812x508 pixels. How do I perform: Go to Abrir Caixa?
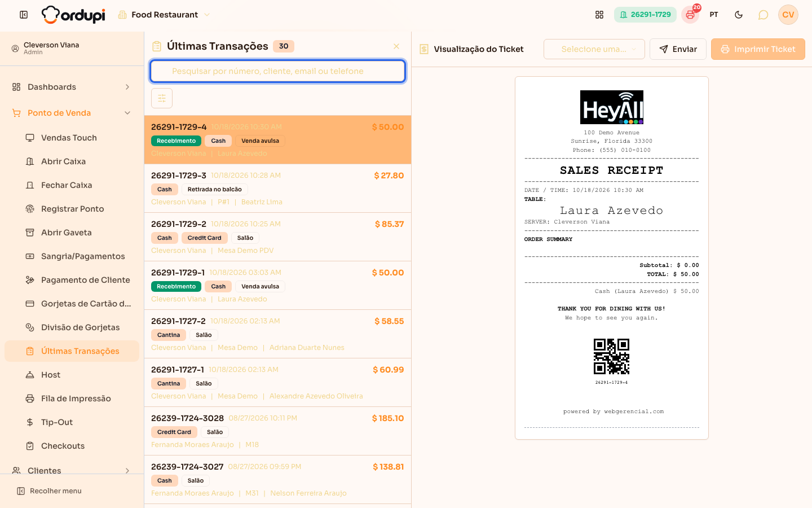[72, 161]
